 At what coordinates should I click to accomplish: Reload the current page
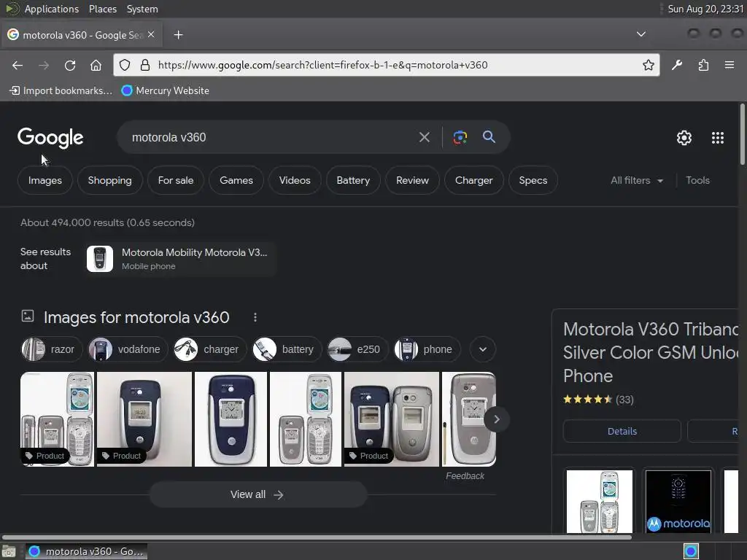[x=70, y=65]
